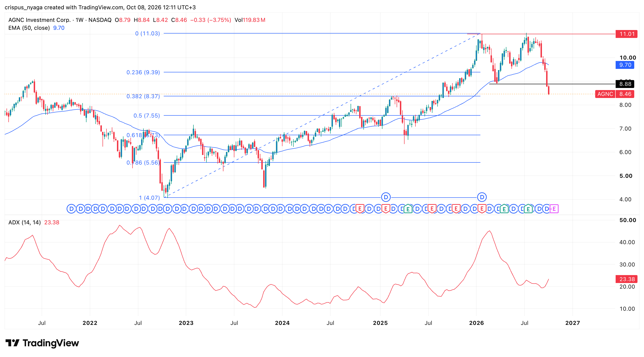Click the rightmost green E earnings marker

(x=528, y=209)
